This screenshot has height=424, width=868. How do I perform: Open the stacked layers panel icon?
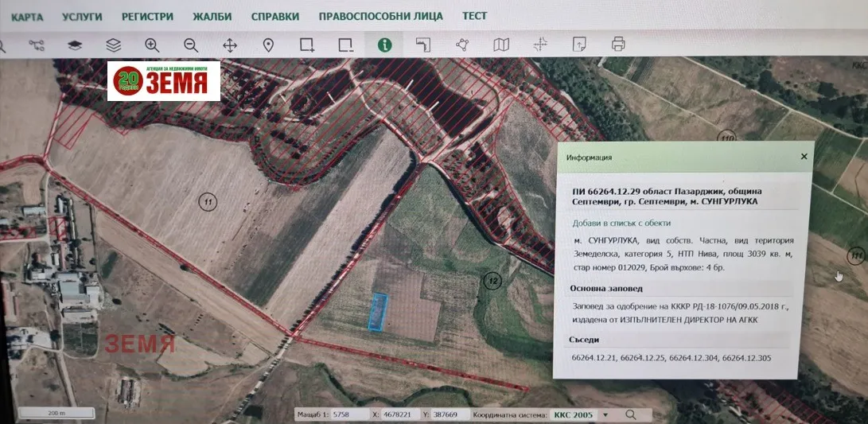tap(114, 45)
